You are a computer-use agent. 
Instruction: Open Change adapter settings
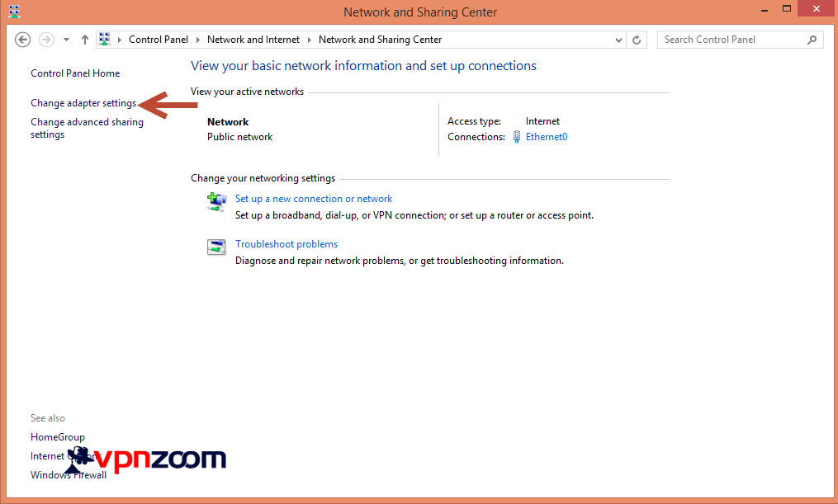pyautogui.click(x=83, y=103)
